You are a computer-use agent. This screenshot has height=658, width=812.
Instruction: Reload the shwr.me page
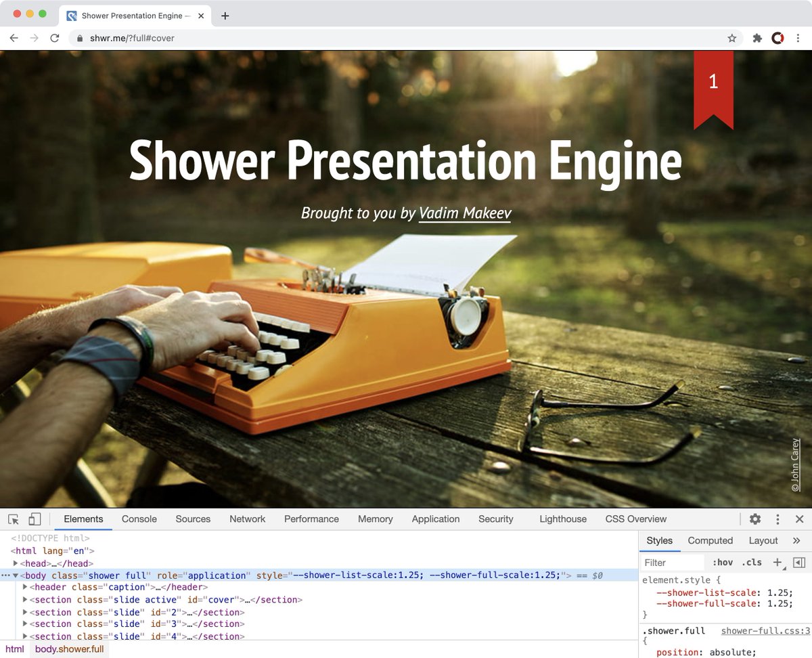click(x=55, y=39)
